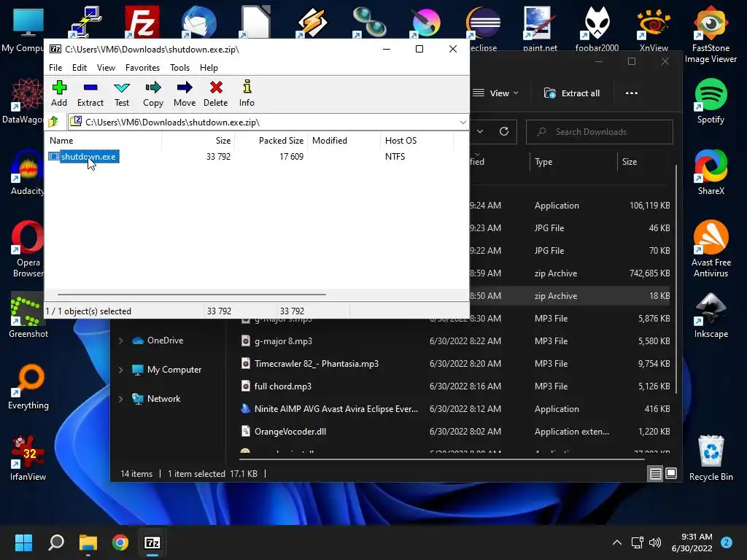The width and height of the screenshot is (747, 560).
Task: Open the File menu in 7-Zip
Action: pyautogui.click(x=55, y=68)
